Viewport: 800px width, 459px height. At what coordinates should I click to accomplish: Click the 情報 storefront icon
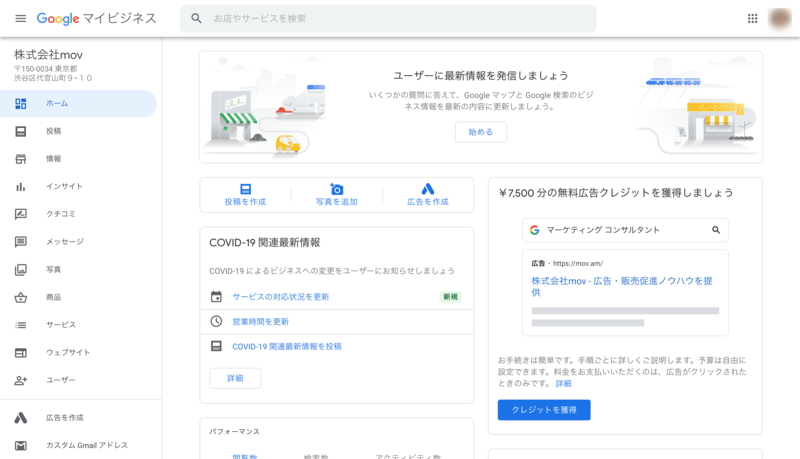click(x=20, y=159)
